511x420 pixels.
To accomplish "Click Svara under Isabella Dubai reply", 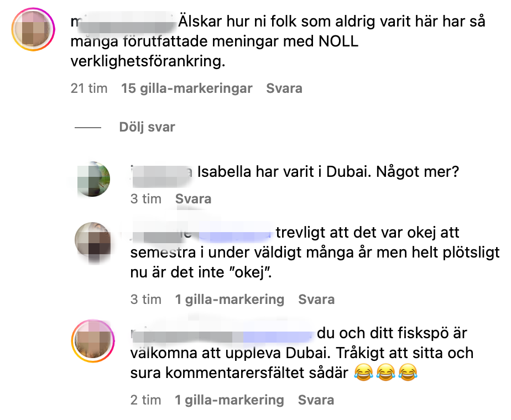I will (x=193, y=198).
